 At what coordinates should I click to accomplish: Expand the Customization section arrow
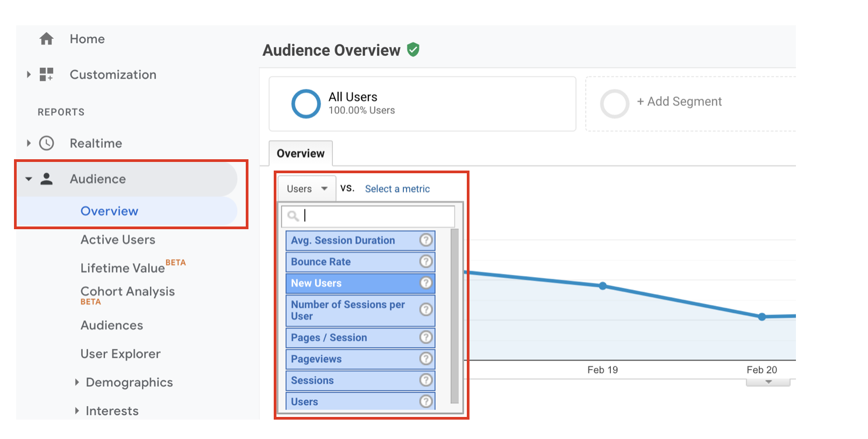[29, 74]
